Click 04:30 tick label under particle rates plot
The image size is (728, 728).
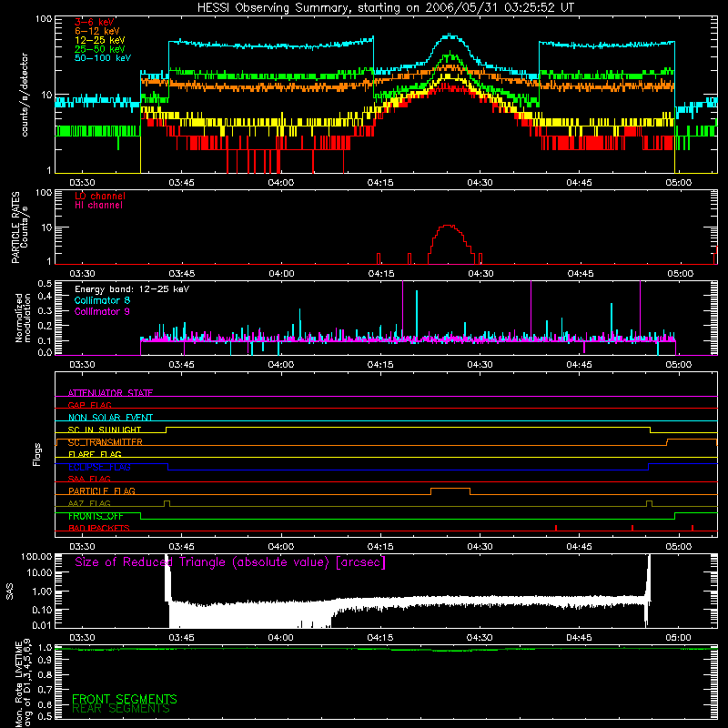click(x=480, y=274)
